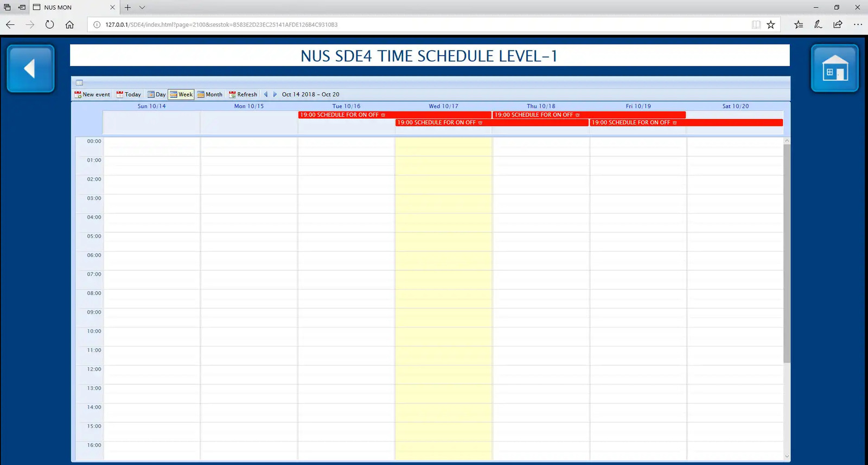Open the home building button
The width and height of the screenshot is (868, 465).
[x=834, y=69]
